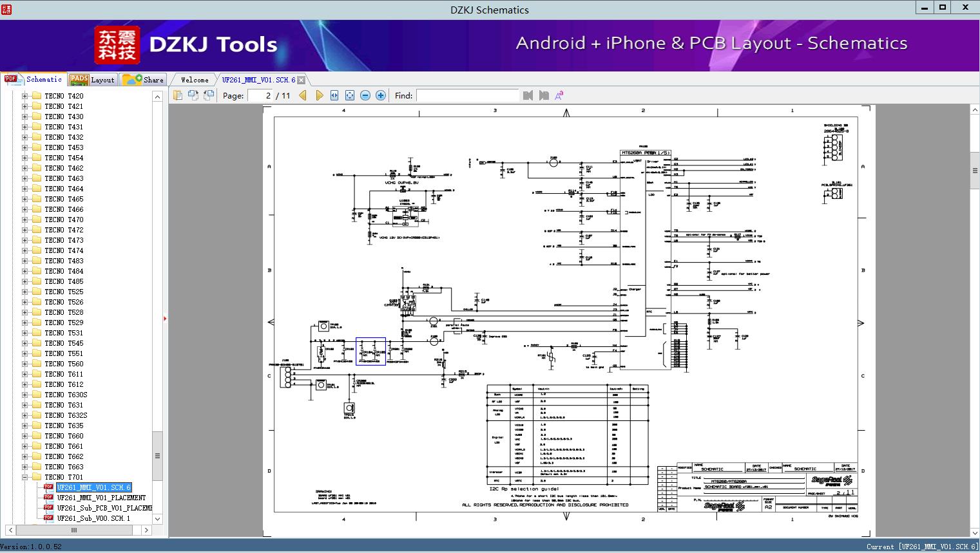Click the page number input field
Viewport: 980px width, 553px height.
(x=260, y=95)
